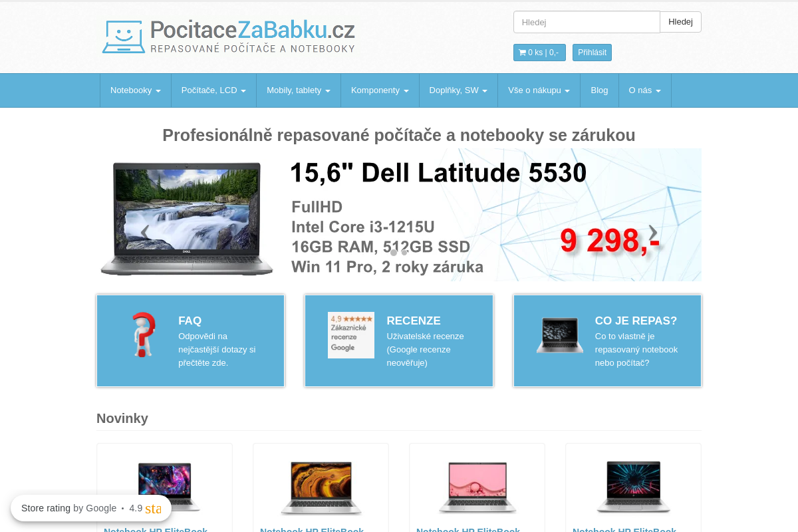
Task: Click the Dell Latitude 5530 banner
Action: coord(399,215)
